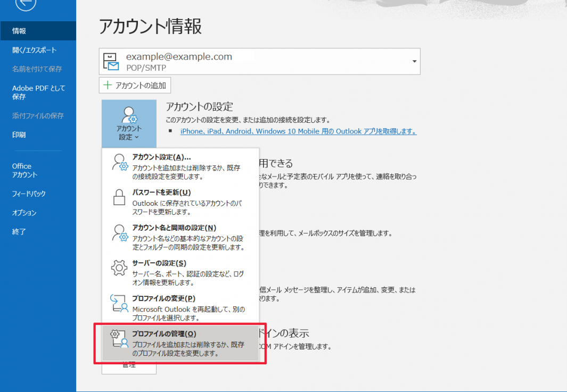Expand the account selector dropdown arrow
The width and height of the screenshot is (567, 392).
click(414, 62)
